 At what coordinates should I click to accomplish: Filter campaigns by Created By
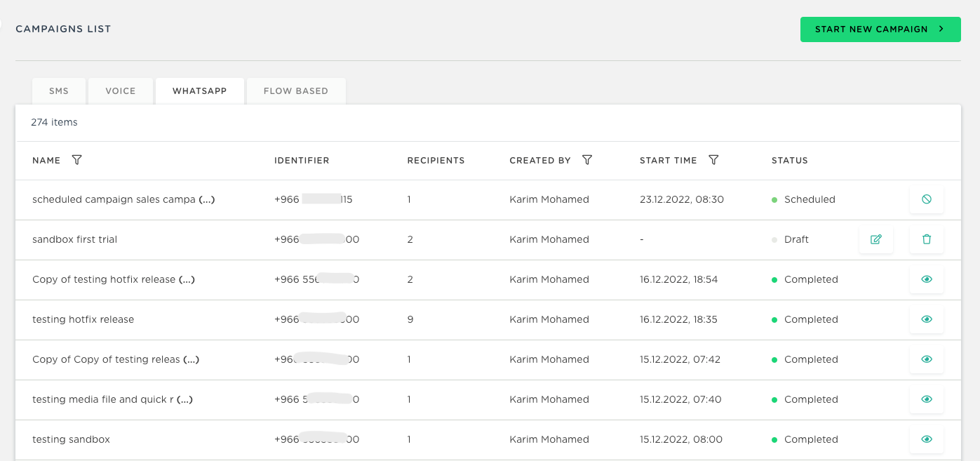click(587, 160)
